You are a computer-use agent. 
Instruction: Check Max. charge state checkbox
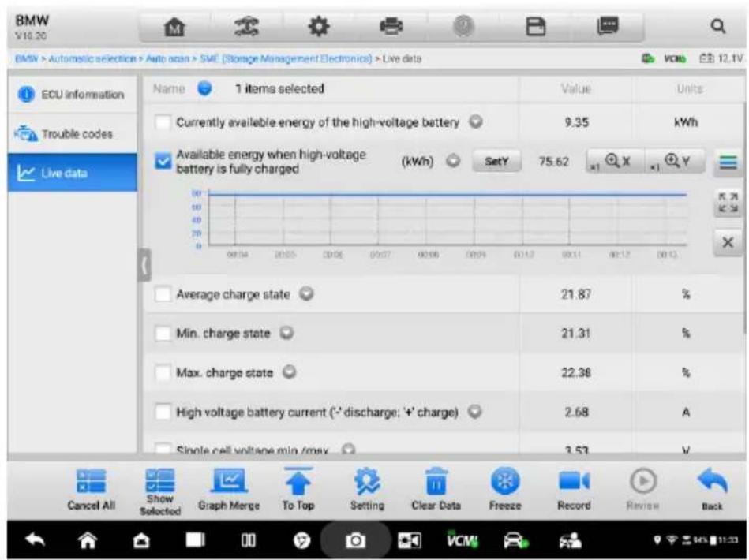(x=163, y=372)
